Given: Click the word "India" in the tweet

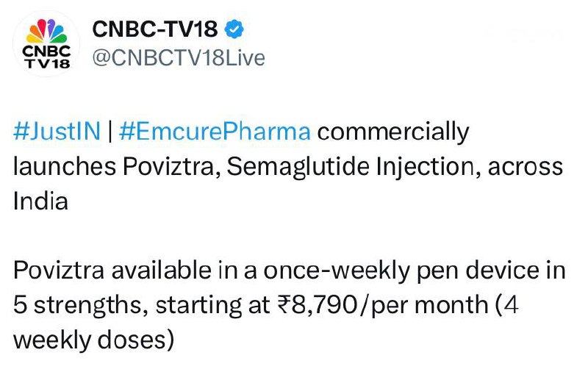Looking at the screenshot, I should (x=40, y=200).
